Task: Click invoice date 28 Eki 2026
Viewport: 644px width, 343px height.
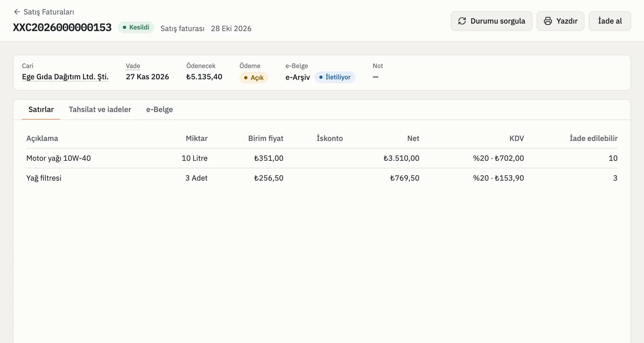Action: 231,28
